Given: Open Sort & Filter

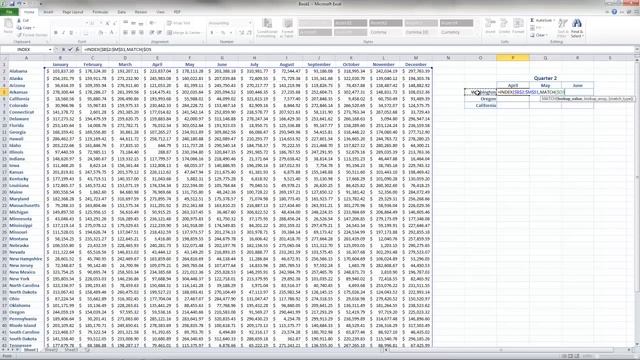Looking at the screenshot, I should click(x=563, y=28).
